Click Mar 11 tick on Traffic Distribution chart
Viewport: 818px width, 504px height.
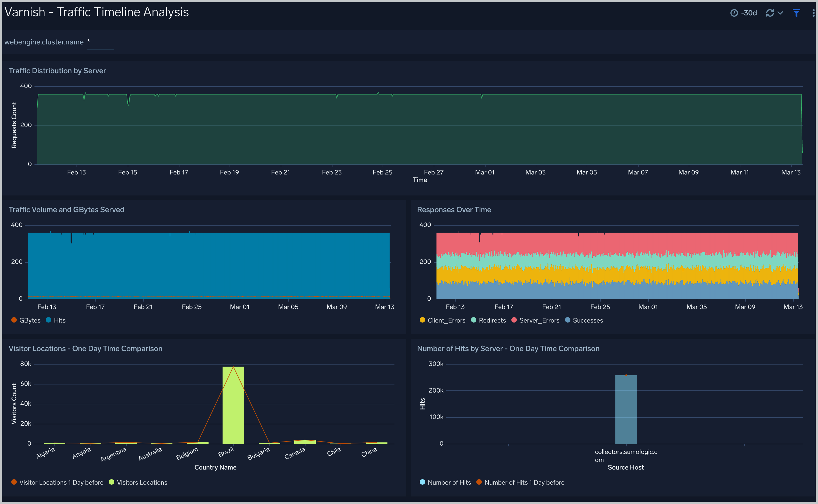pos(740,172)
